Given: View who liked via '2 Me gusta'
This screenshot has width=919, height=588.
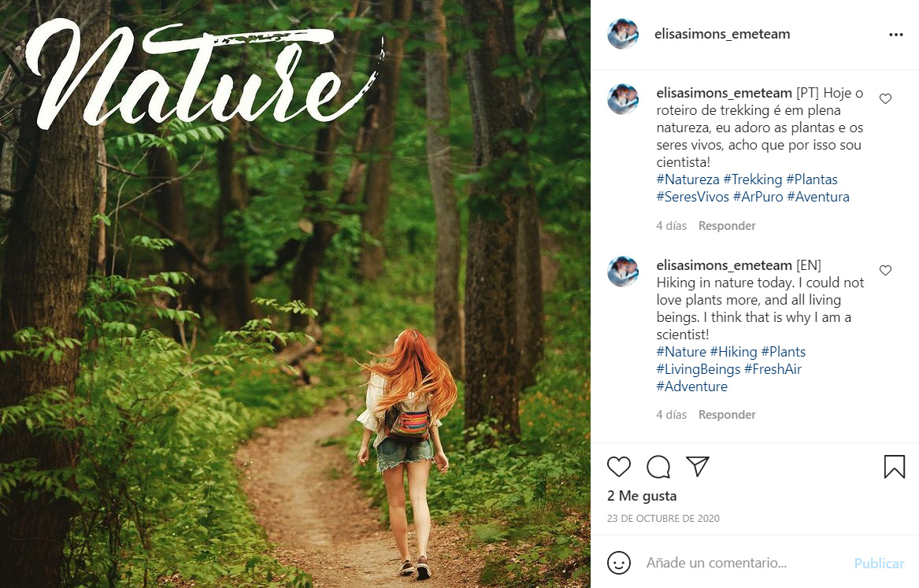Looking at the screenshot, I should [x=642, y=496].
